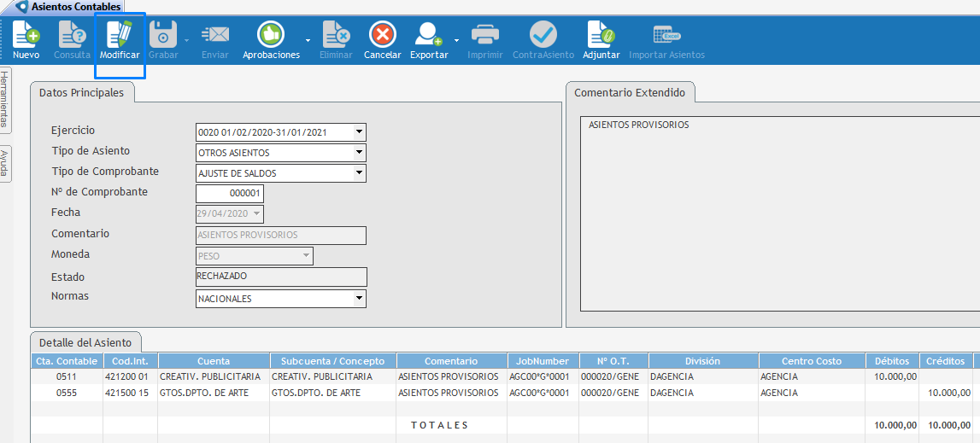Open the Aprobaciones thumbs-up icon
The height and width of the screenshot is (443, 980).
(271, 35)
